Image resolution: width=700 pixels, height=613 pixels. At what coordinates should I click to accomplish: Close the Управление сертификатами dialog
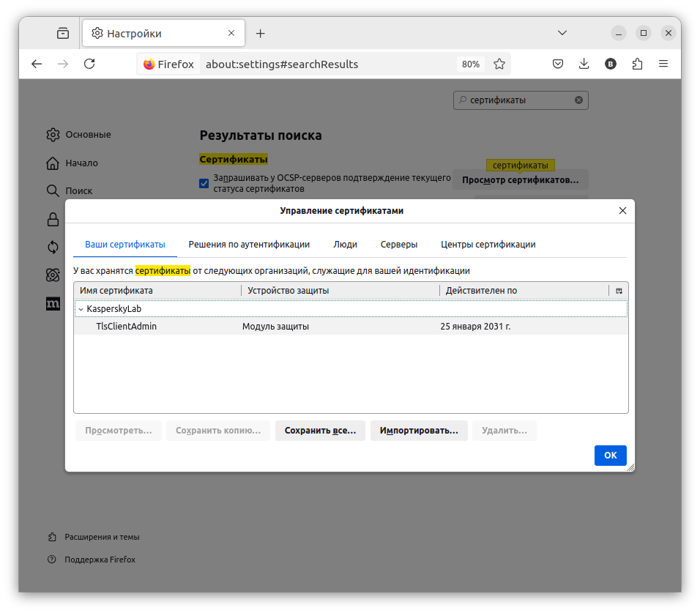[623, 211]
